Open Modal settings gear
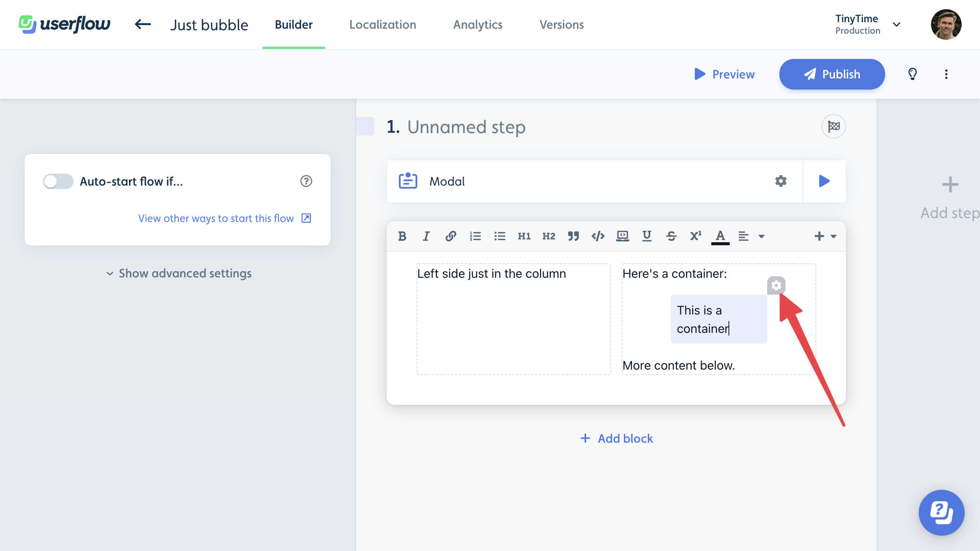Screen dimensions: 980x551 (781, 181)
